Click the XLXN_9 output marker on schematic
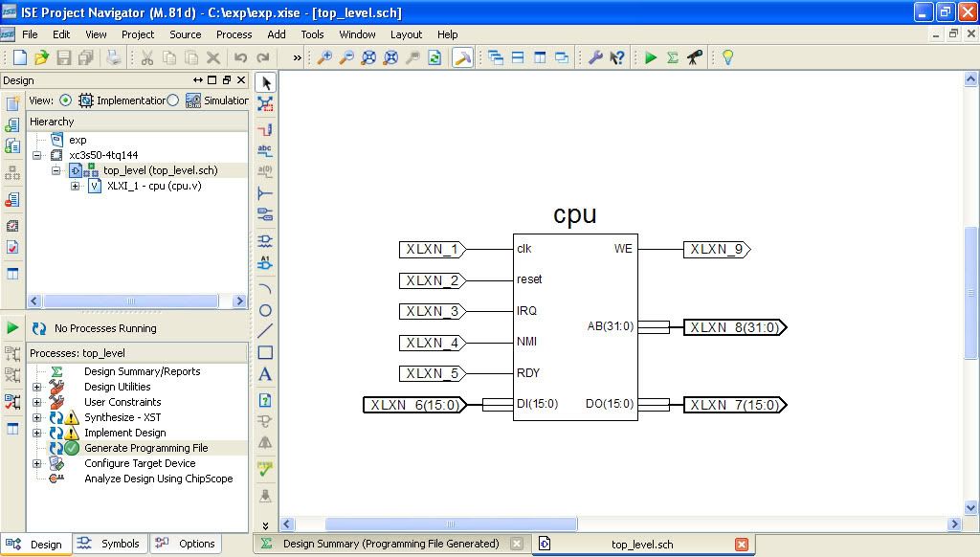Image resolution: width=980 pixels, height=557 pixels. click(716, 250)
